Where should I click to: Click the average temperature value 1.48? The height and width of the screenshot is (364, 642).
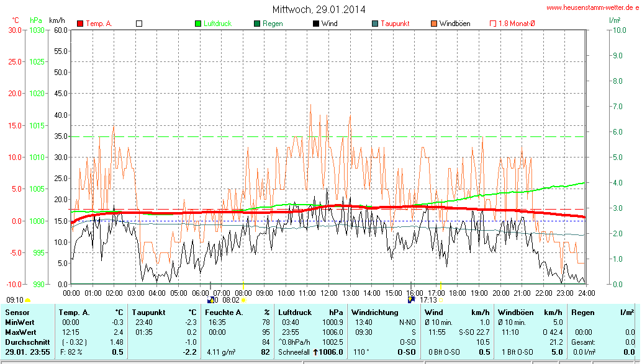(x=117, y=342)
